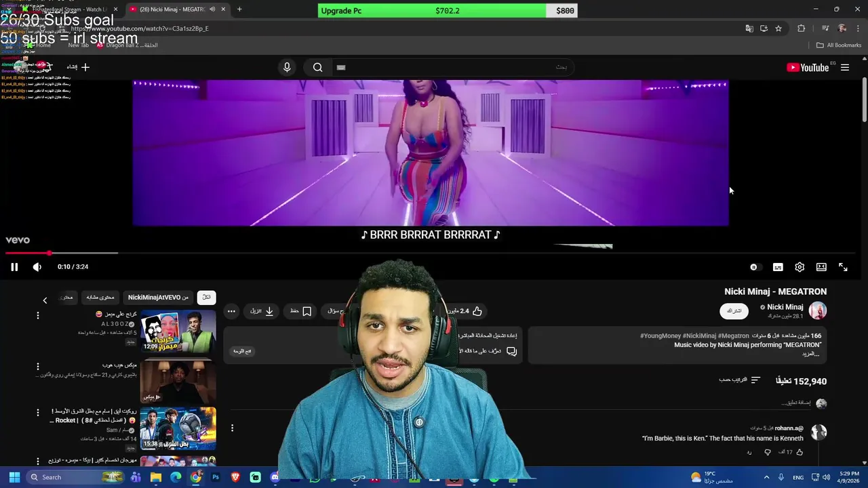Switch to theater mode via player icon

point(821,267)
